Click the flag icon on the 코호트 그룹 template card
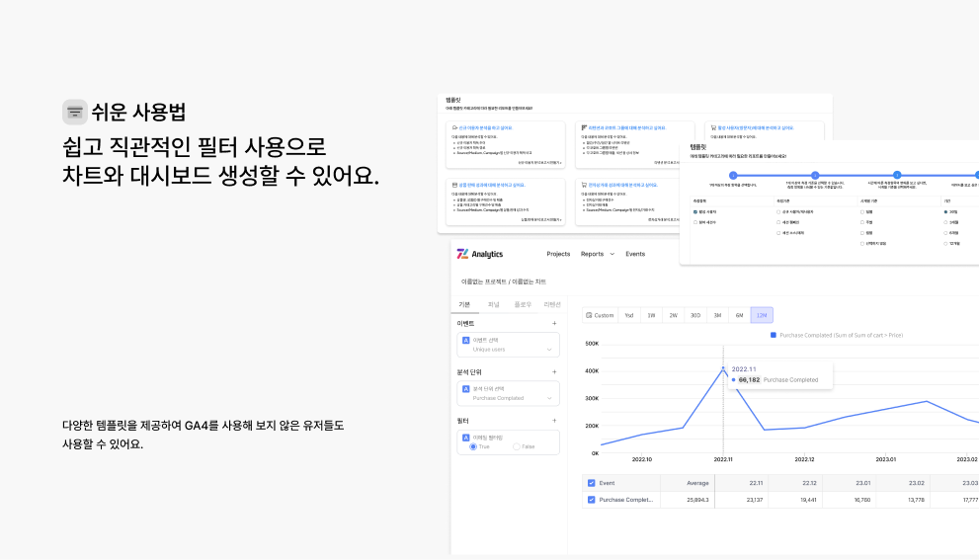The height and width of the screenshot is (560, 979). coord(585,128)
